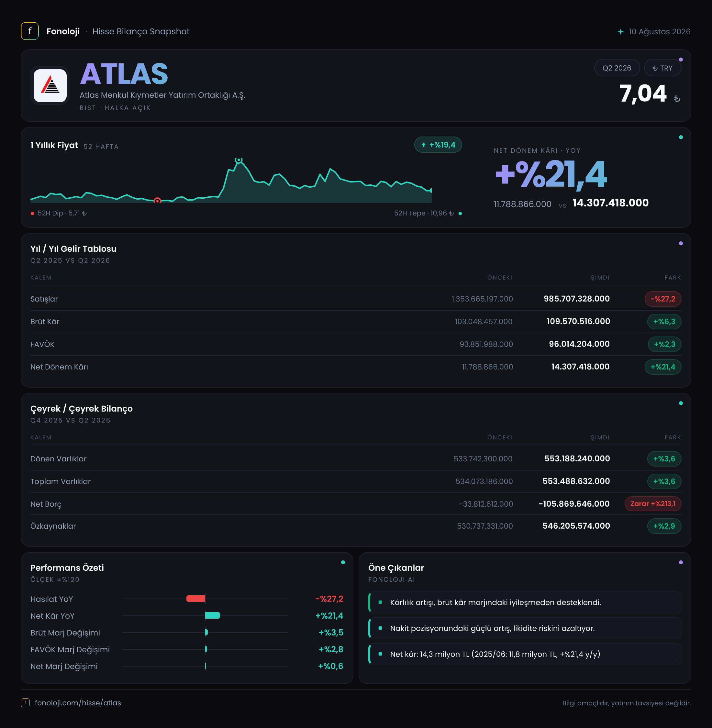
Task: Click the ATLAS ticker title
Action: pos(124,74)
